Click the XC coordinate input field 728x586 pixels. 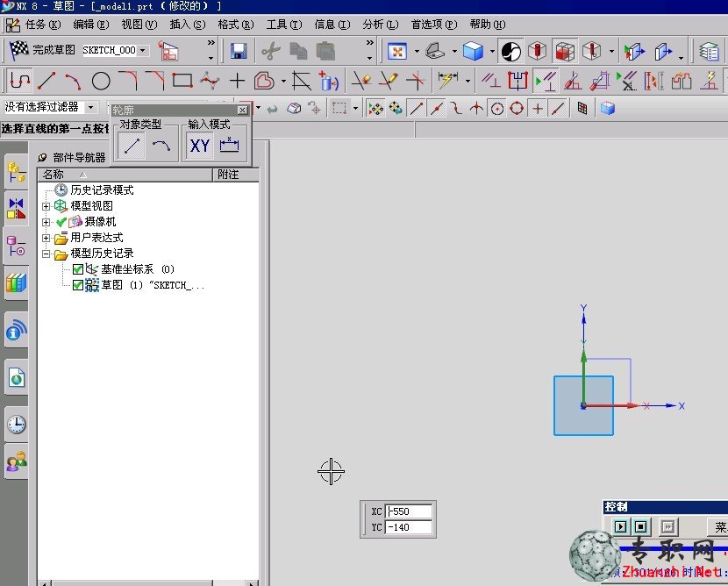(x=409, y=511)
